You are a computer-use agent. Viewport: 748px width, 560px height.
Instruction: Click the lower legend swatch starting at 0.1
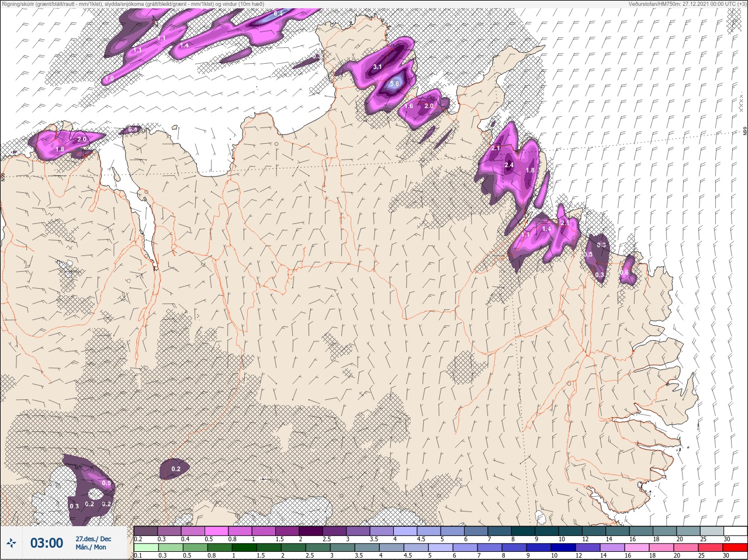[146, 548]
